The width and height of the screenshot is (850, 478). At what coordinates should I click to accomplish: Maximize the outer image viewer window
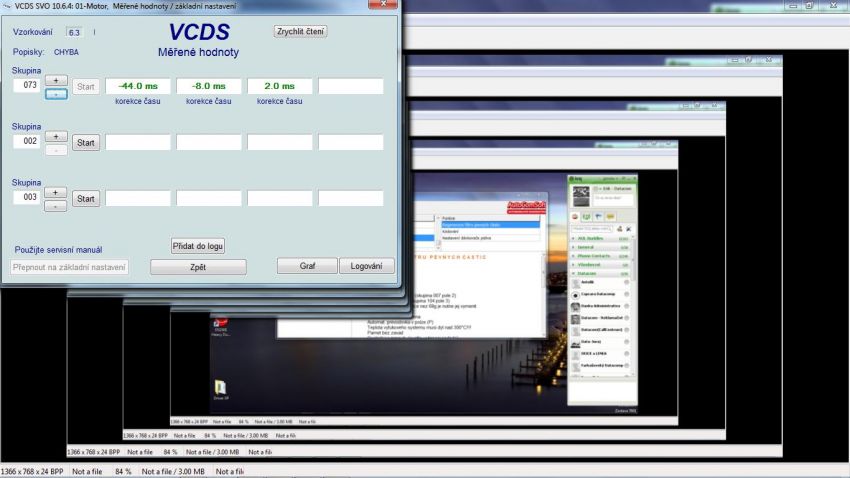(809, 5)
